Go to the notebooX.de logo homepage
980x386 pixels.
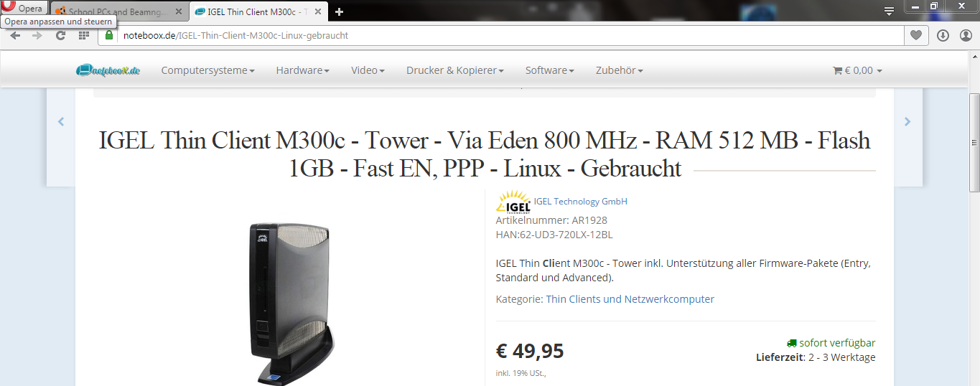pyautogui.click(x=108, y=70)
